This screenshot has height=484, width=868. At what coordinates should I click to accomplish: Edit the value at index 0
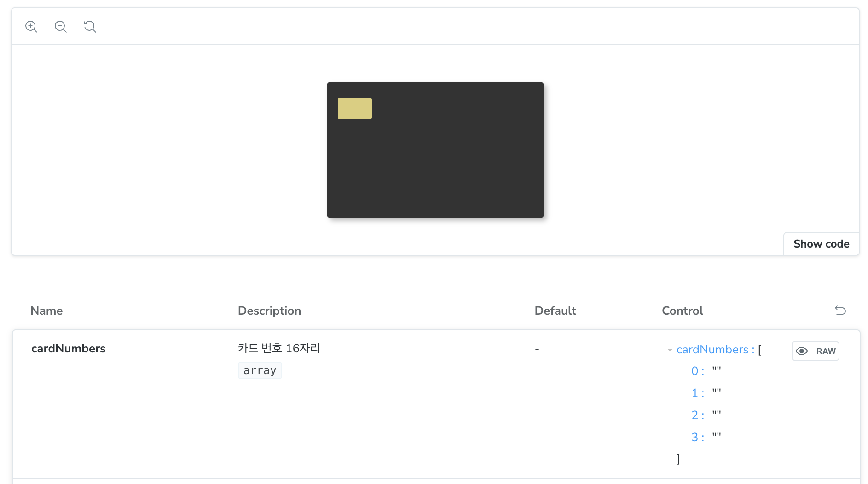[717, 370]
